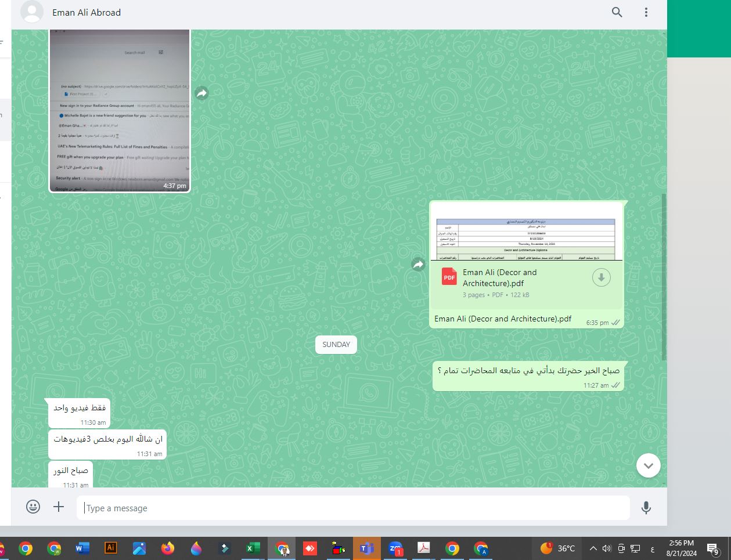The width and height of the screenshot is (731, 560).
Task: Open the Filmora taskbar icon
Action: pyautogui.click(x=224, y=548)
